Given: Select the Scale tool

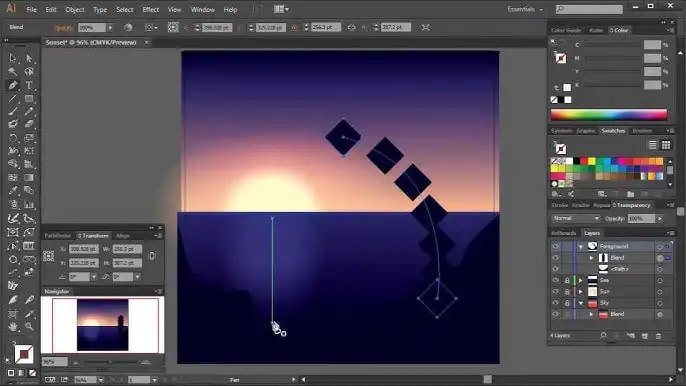Looking at the screenshot, I should (29, 138).
